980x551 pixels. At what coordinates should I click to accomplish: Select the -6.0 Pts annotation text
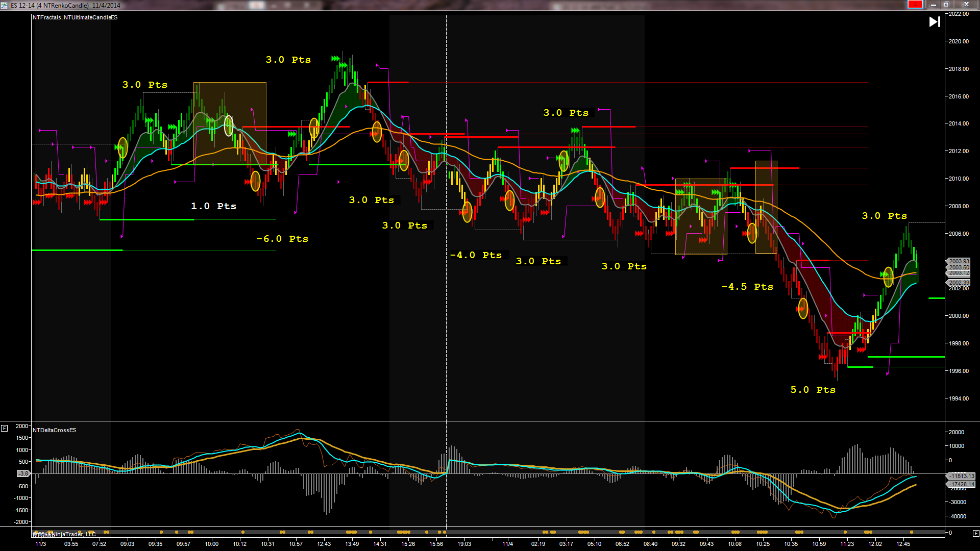(282, 239)
